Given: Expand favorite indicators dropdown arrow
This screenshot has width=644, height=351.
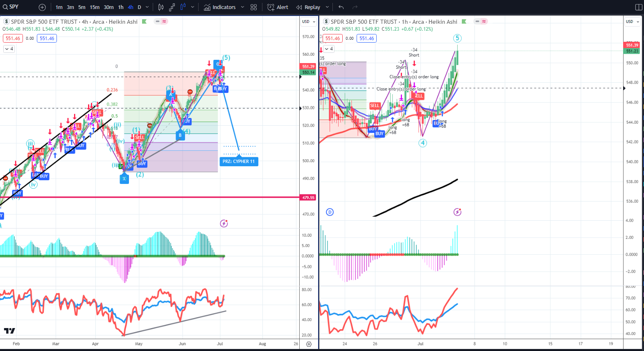Looking at the screenshot, I should click(242, 7).
